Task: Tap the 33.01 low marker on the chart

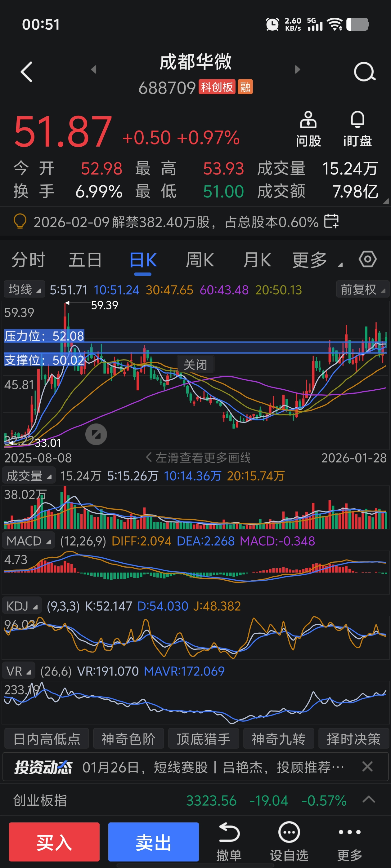Action: [48, 442]
